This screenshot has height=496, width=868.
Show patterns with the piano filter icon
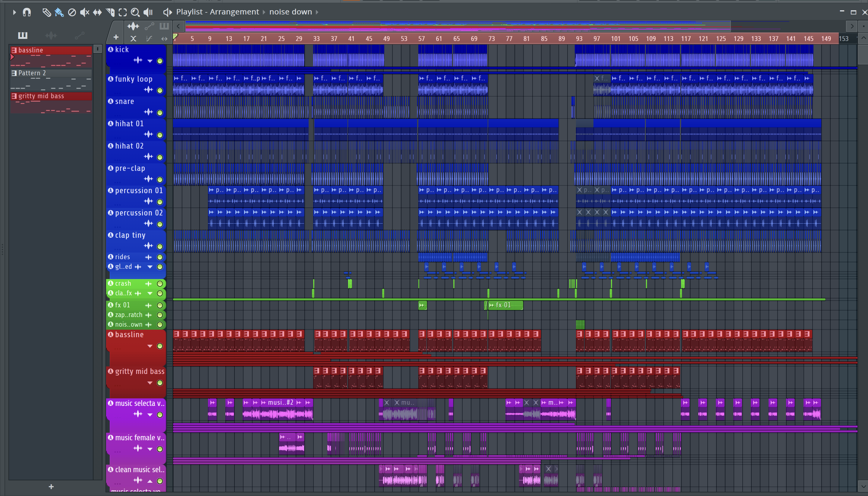click(x=23, y=35)
